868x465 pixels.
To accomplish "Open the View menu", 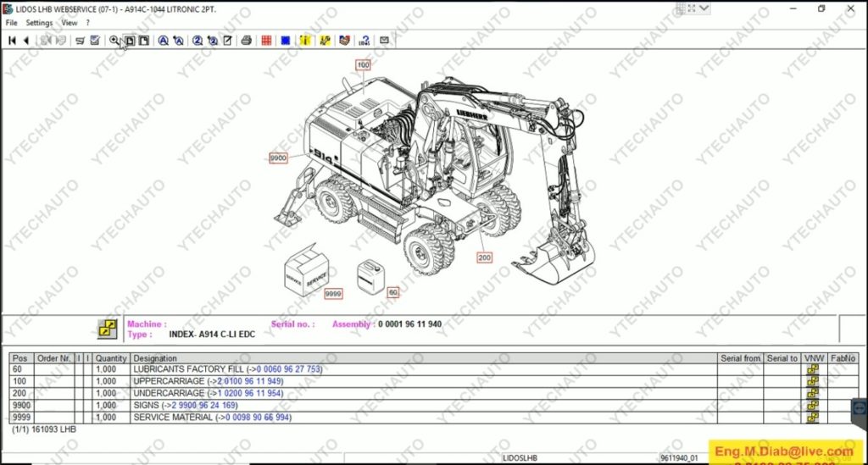I will click(70, 23).
